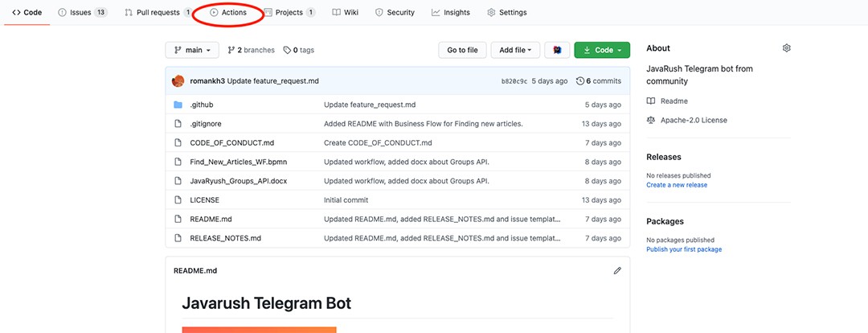Screen dimensions: 868x333
Task: Open the Apache-2.0 License link
Action: click(x=694, y=120)
